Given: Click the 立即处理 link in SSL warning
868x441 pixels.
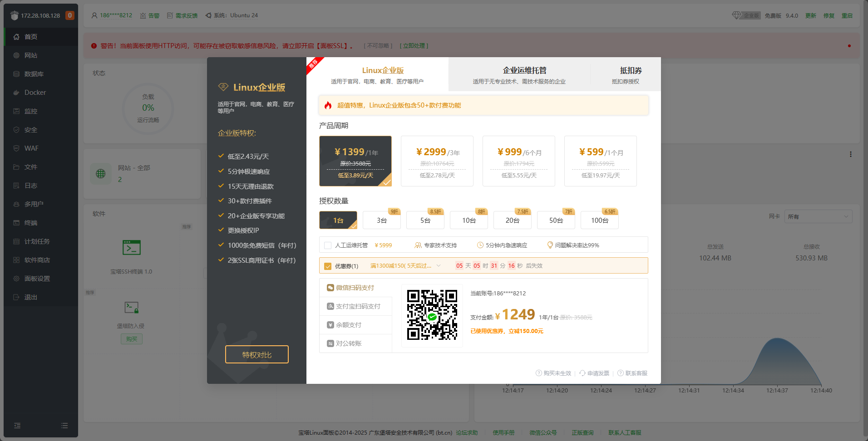Looking at the screenshot, I should (414, 46).
